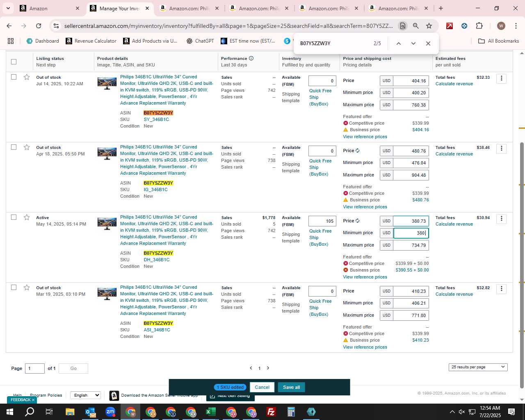The image size is (525, 420).
Task: Close the find-in-page bar
Action: click(428, 43)
